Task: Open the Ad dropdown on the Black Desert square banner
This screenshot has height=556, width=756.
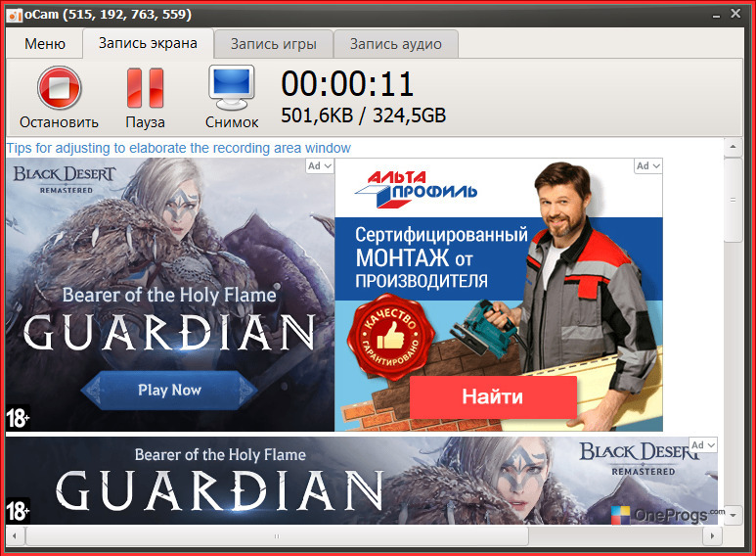Action: (x=320, y=165)
